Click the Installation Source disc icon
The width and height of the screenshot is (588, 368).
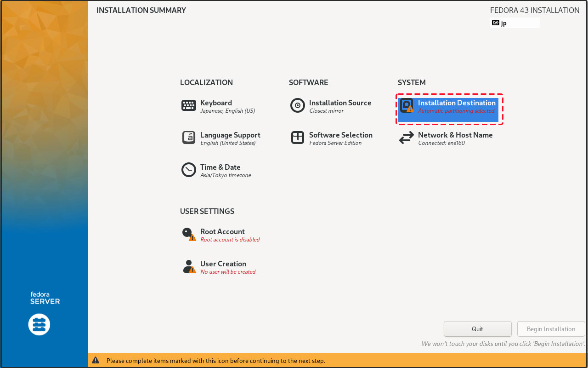pos(298,106)
